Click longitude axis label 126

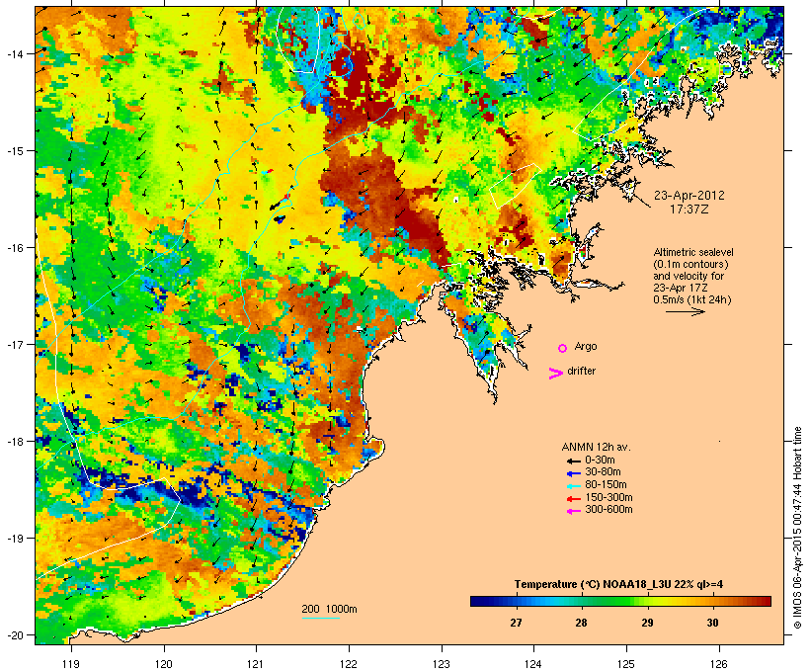click(719, 664)
